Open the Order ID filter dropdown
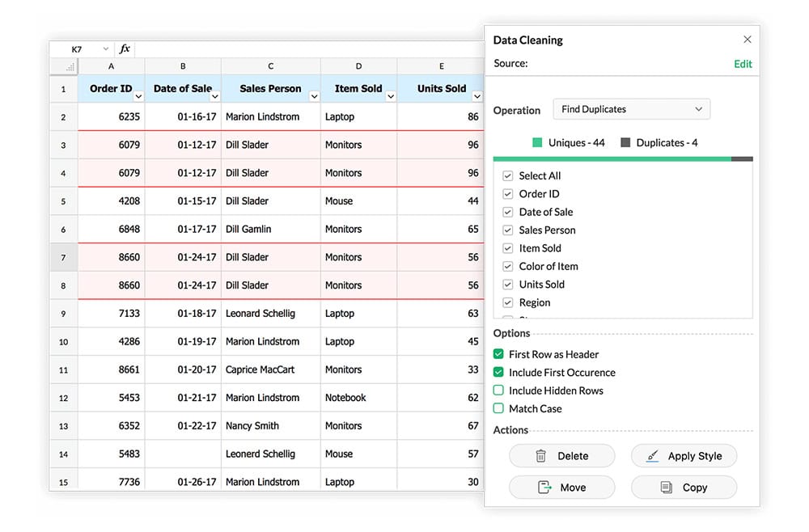The image size is (809, 532). tap(138, 96)
